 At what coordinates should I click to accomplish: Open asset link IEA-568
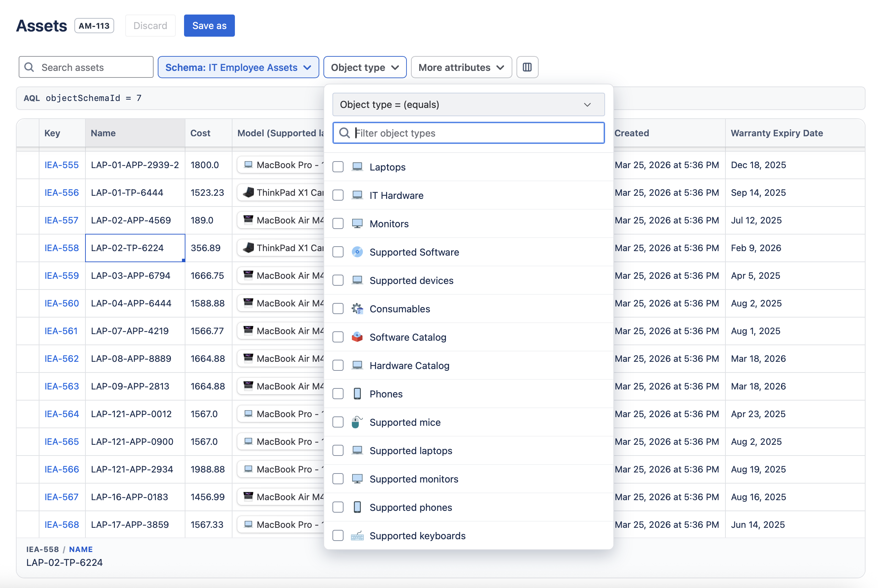pos(62,524)
